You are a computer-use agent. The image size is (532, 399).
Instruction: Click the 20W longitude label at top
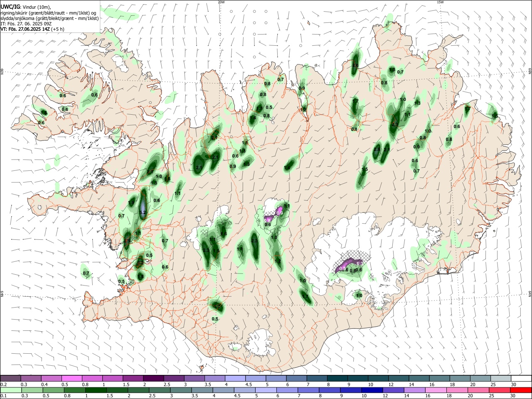coord(221,2)
